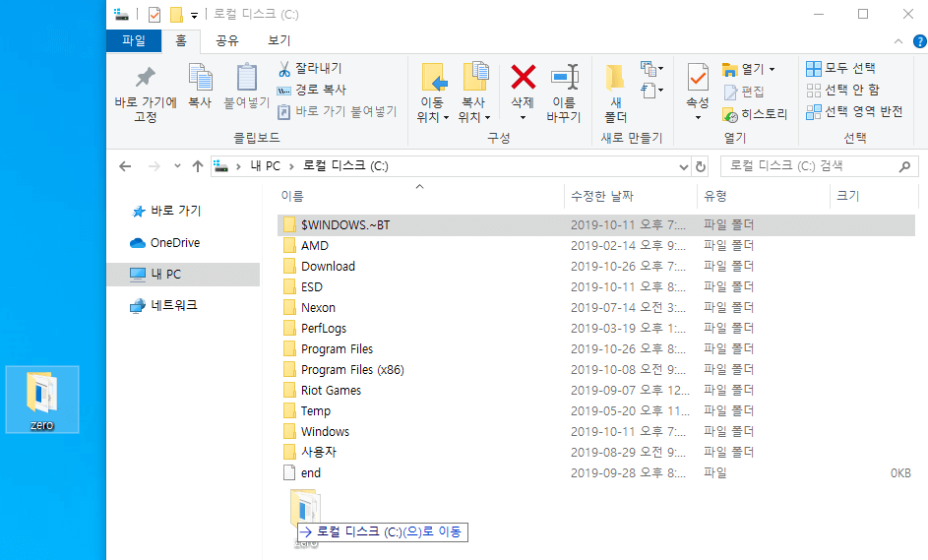Select the ESD folder

pyautogui.click(x=596, y=287)
